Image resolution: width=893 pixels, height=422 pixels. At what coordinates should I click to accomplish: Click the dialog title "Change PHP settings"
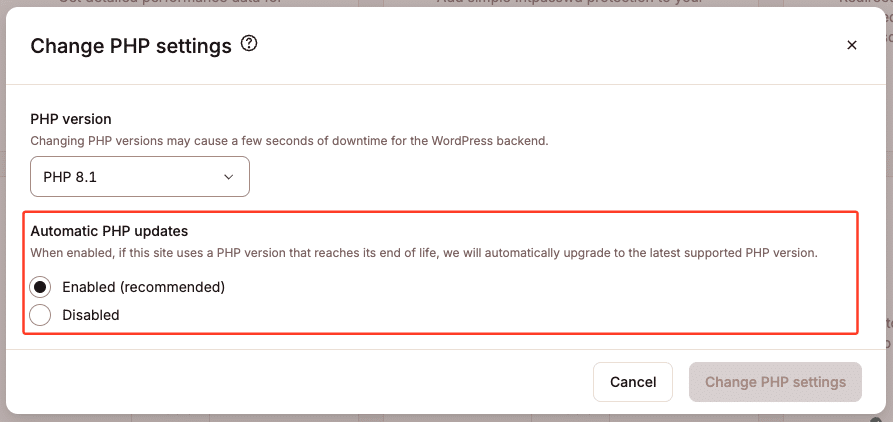point(131,46)
